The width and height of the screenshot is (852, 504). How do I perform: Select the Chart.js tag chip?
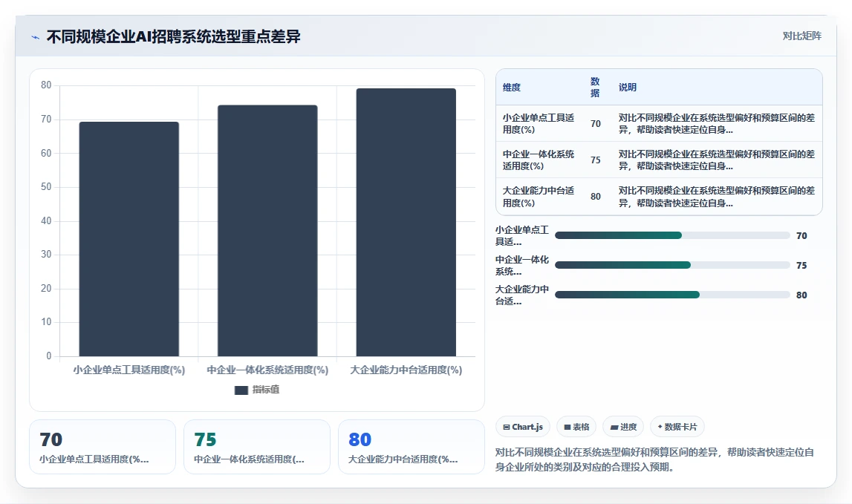pyautogui.click(x=523, y=427)
